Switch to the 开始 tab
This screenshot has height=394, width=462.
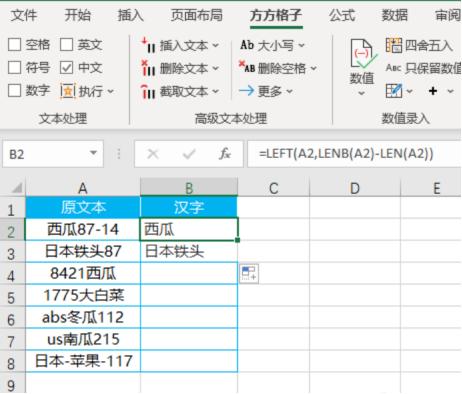[x=77, y=15]
